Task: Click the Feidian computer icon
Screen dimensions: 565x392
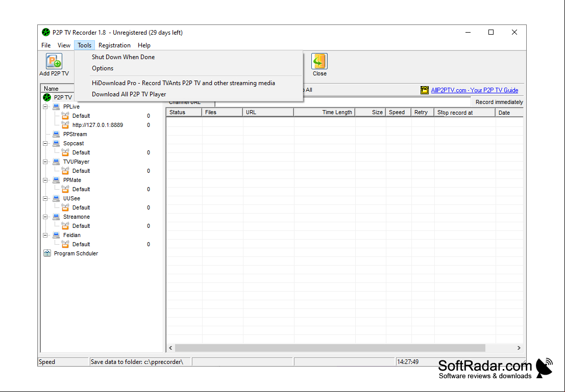Action: pyautogui.click(x=56, y=235)
